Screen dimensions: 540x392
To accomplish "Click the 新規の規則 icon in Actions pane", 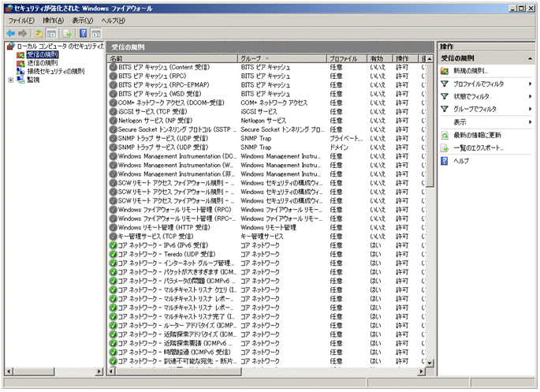I will coord(445,71).
